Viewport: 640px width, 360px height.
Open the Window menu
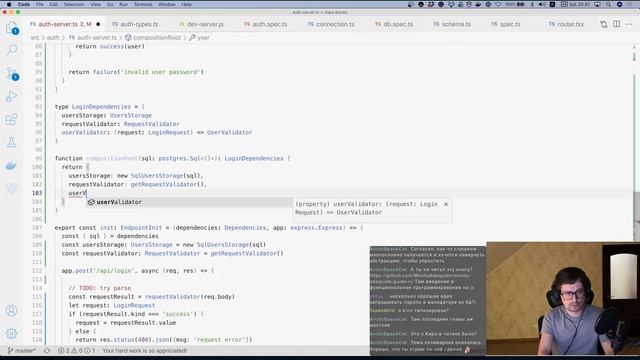[167, 4]
